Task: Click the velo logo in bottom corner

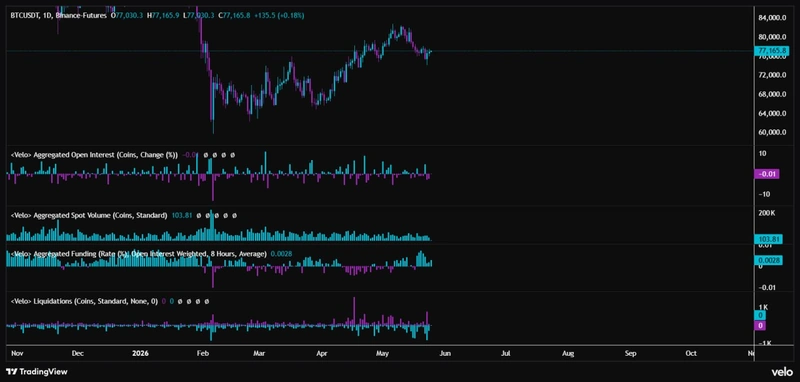Action: [x=781, y=372]
